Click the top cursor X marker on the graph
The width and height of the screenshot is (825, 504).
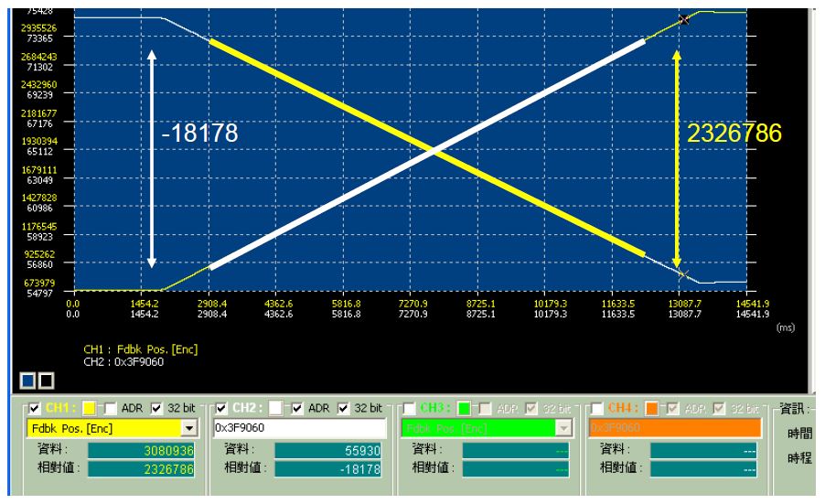684,19
